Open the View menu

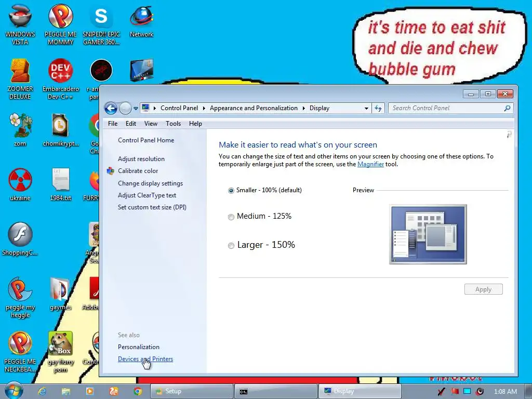[x=151, y=124]
